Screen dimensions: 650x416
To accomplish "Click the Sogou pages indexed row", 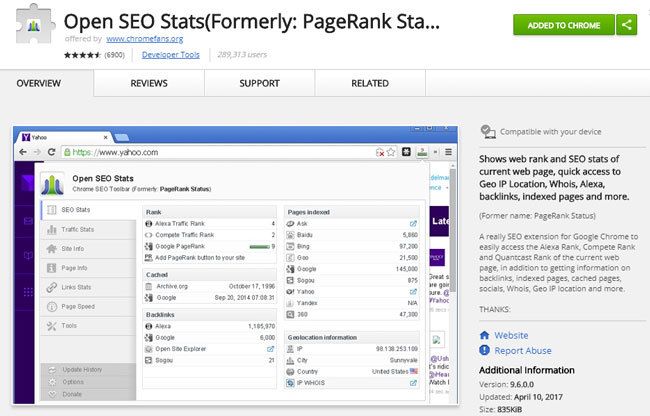I will pyautogui.click(x=352, y=281).
